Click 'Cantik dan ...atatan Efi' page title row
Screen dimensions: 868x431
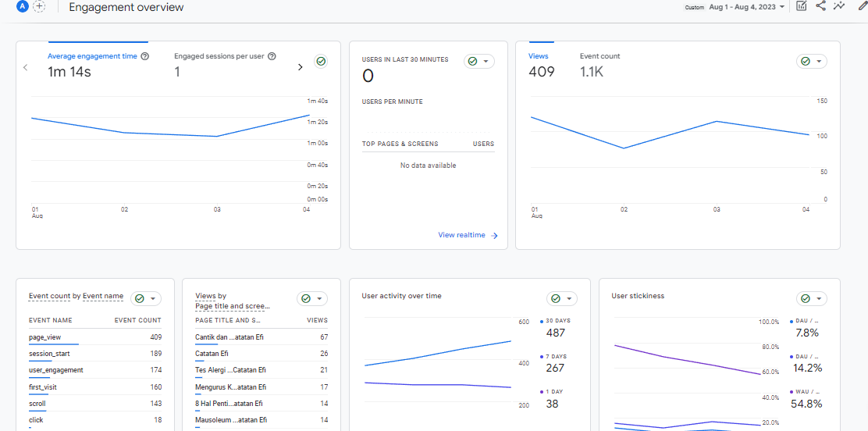click(x=261, y=337)
